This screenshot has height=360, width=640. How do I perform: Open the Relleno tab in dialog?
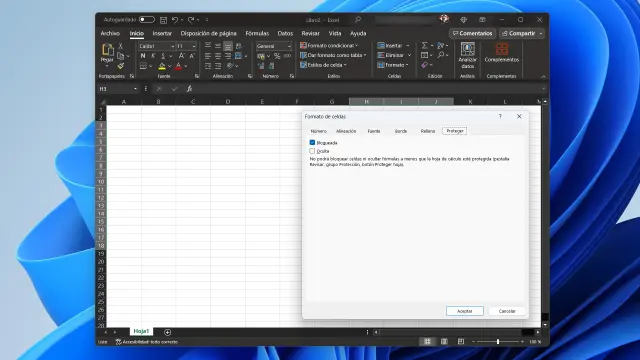coord(428,131)
